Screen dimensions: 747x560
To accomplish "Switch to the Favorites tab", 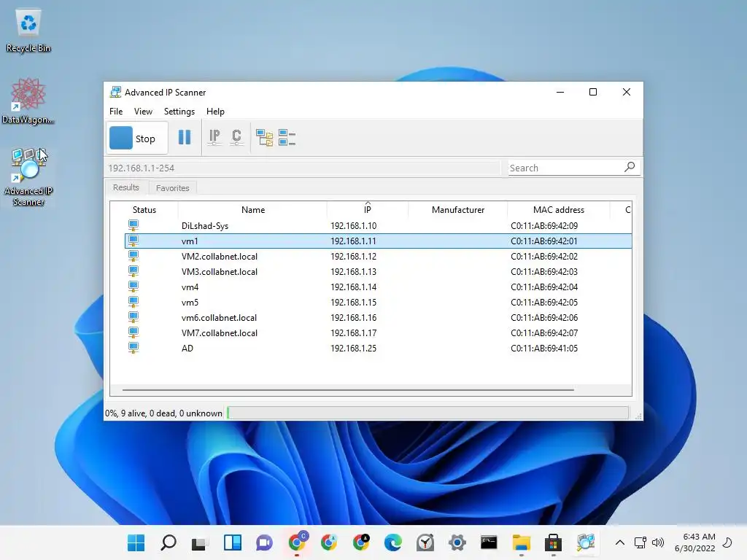I will click(x=172, y=188).
